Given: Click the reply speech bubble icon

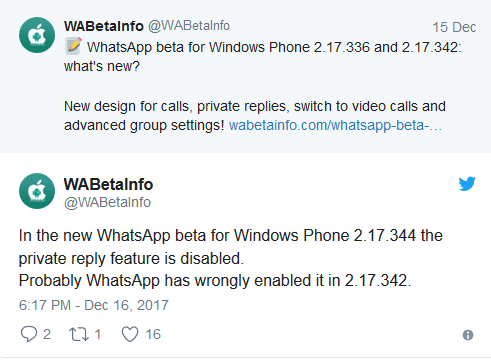Looking at the screenshot, I should (29, 334).
